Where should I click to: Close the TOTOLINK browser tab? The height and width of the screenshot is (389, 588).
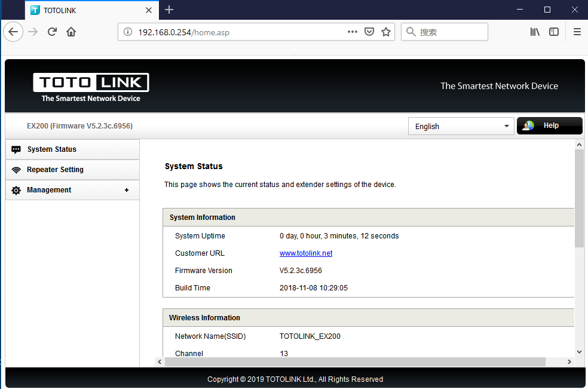(149, 10)
